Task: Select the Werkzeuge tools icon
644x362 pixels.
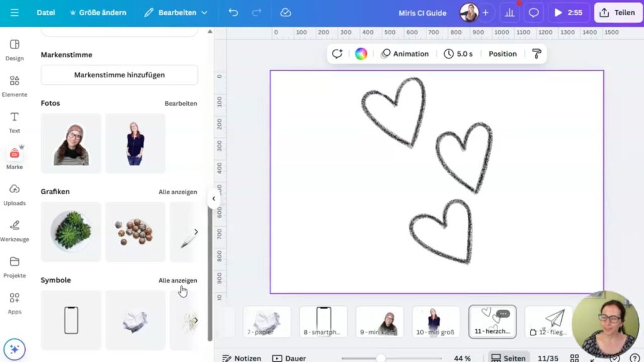Action: coord(14,231)
